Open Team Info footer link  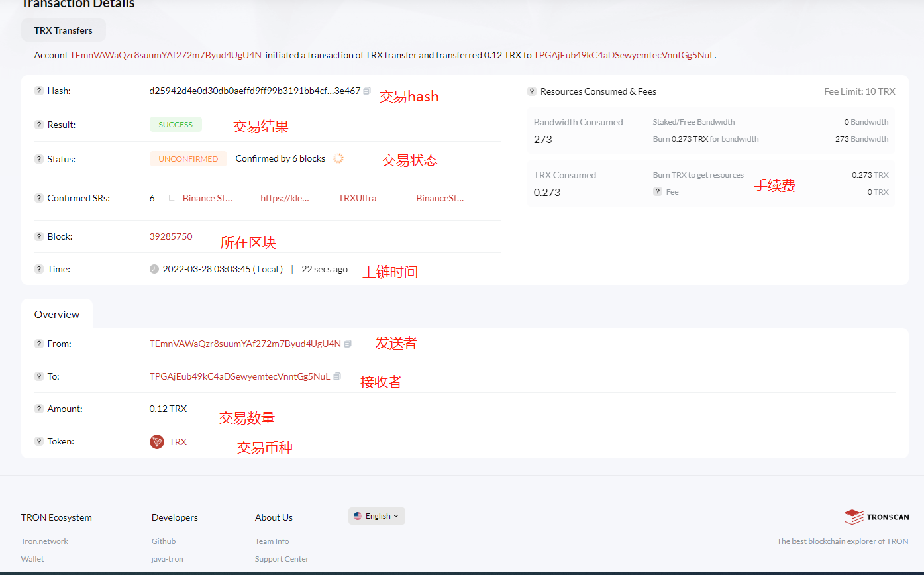[x=272, y=541]
